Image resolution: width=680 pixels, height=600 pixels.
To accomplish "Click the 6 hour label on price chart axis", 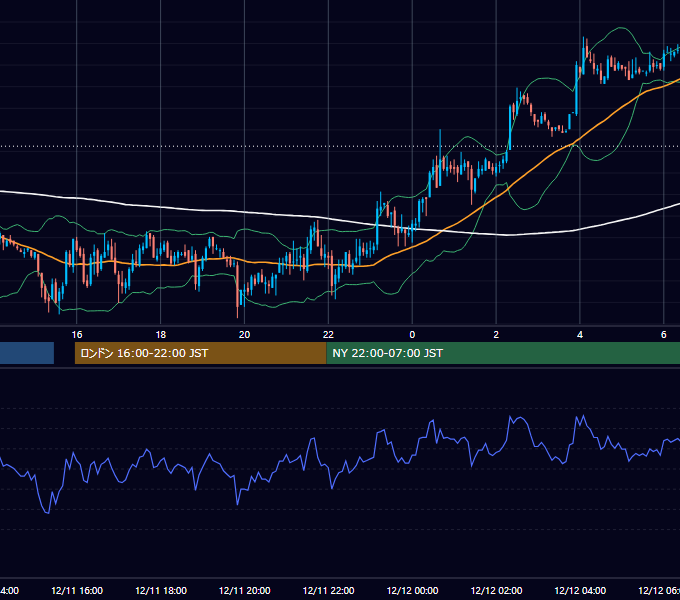I will 664,335.
